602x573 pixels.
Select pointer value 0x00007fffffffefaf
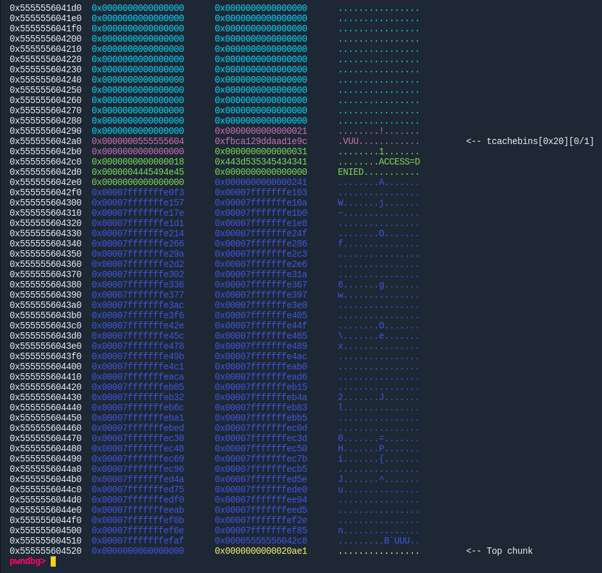point(138,541)
